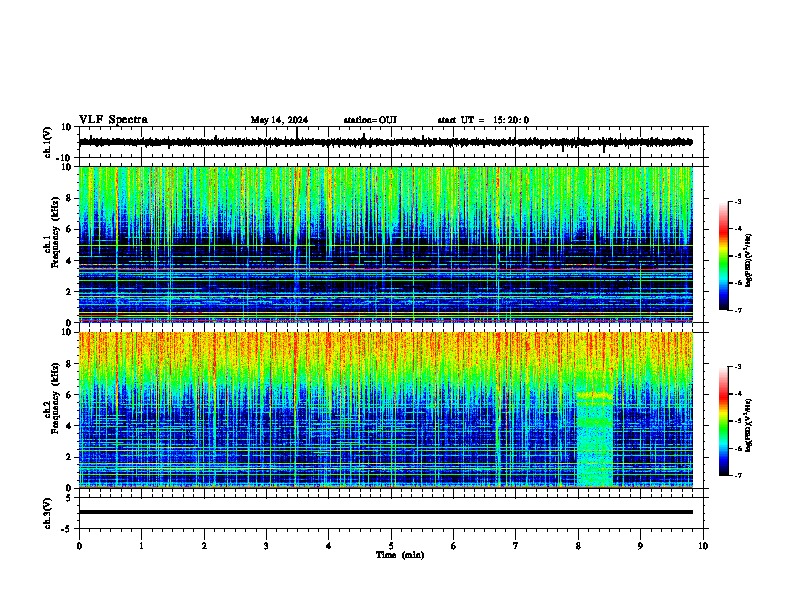Click the "0" tick on the time axis

(79, 546)
